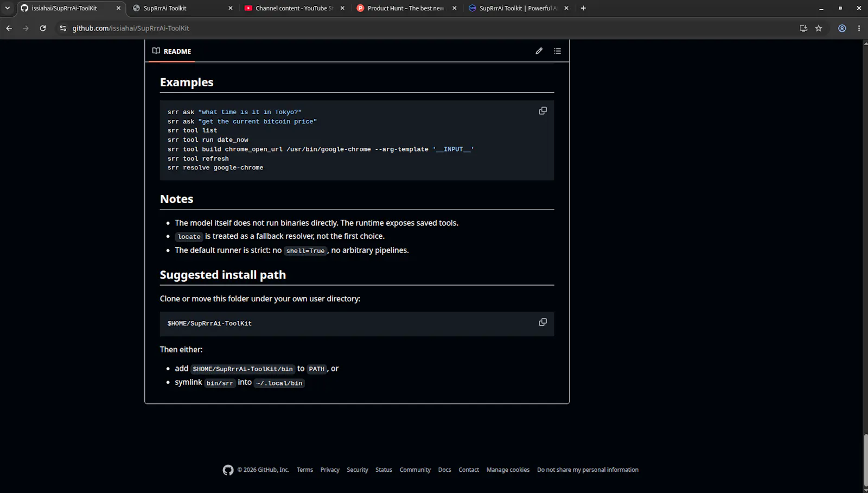868x493 pixels.
Task: View site information icon in address bar
Action: [63, 28]
